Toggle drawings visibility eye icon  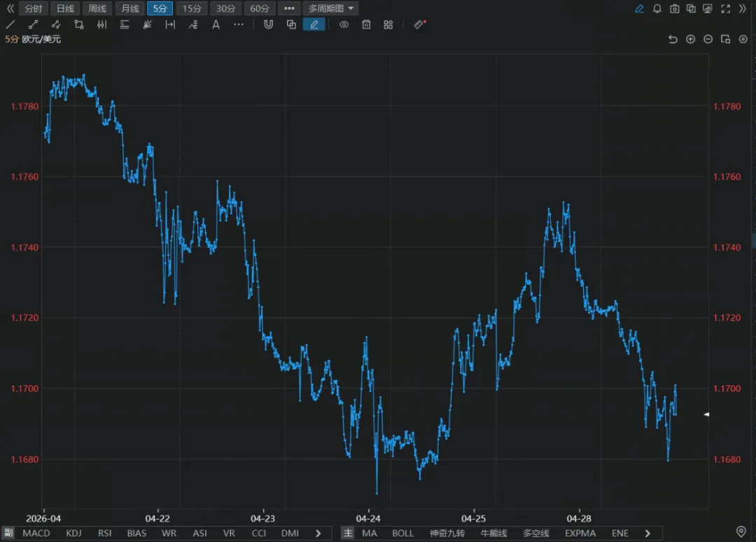[344, 25]
